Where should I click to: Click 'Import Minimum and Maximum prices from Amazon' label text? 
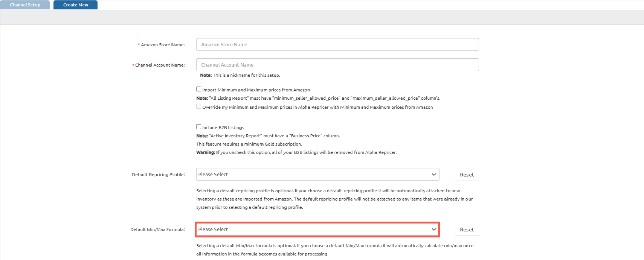coord(256,90)
